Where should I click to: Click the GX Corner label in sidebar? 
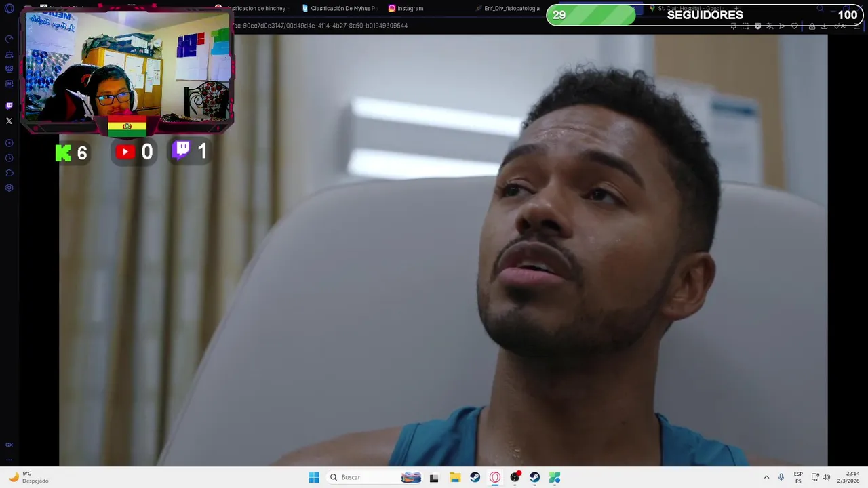point(9,445)
